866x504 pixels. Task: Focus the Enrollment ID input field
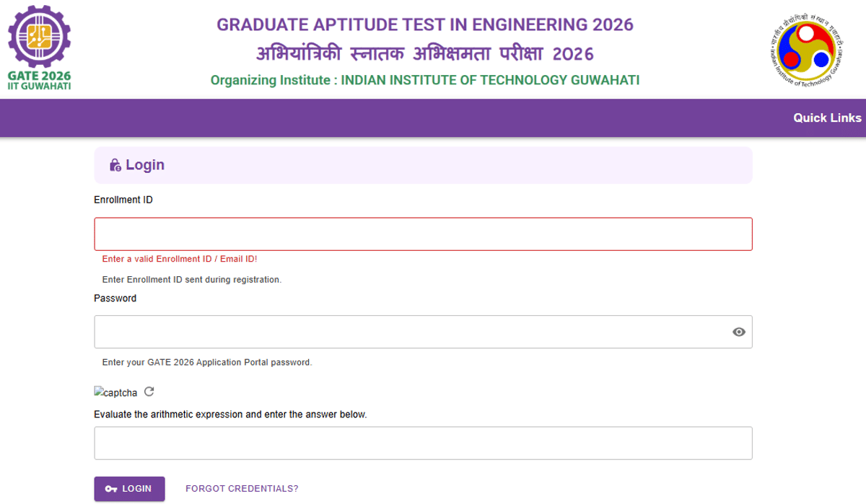point(422,234)
